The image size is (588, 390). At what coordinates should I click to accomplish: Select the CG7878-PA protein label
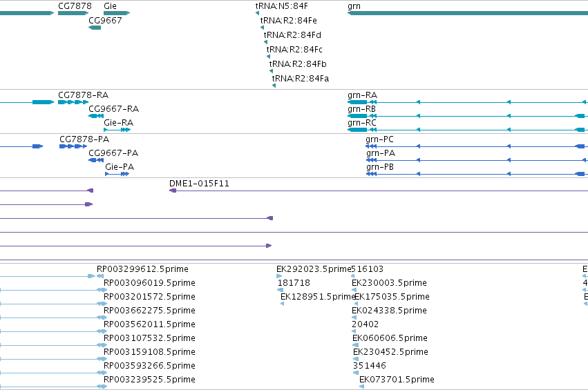(x=84, y=139)
